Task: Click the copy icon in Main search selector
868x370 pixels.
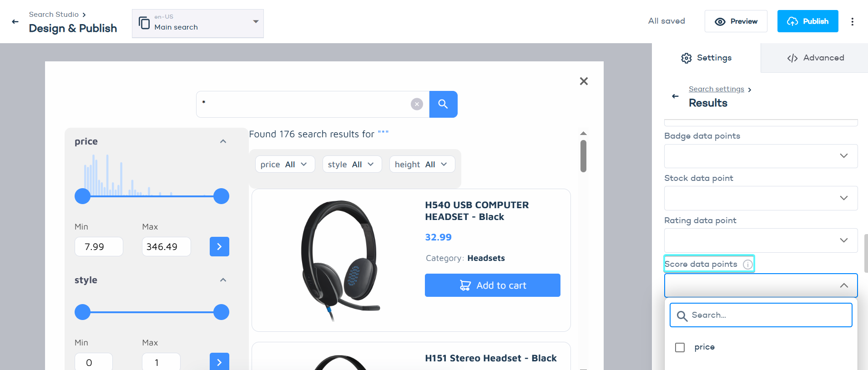Action: (x=144, y=23)
